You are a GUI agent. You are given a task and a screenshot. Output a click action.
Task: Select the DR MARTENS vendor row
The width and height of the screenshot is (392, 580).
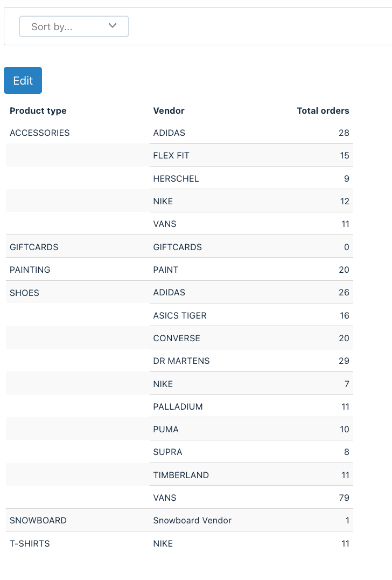pyautogui.click(x=251, y=361)
